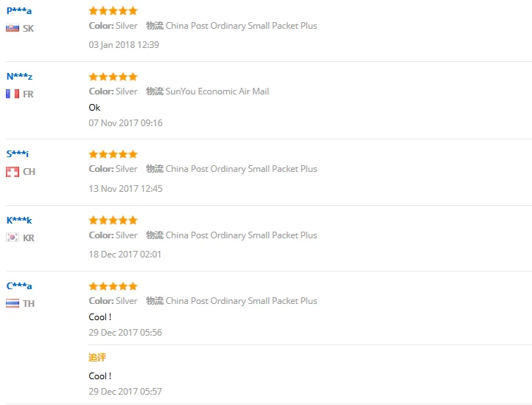Click the 'Ok' review comment text

point(94,108)
